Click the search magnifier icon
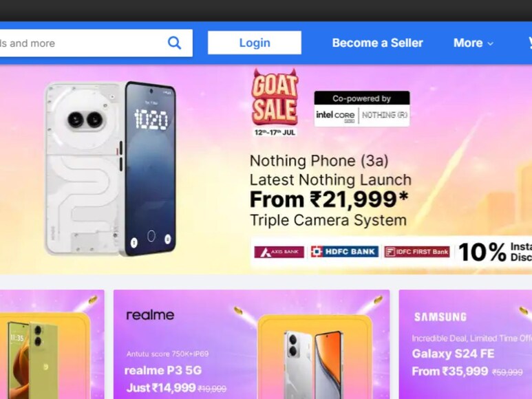Screen dimensions: 532x399 click(174, 43)
